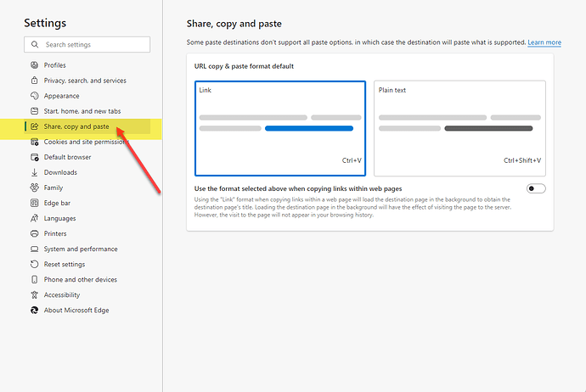Click the System and performance icon
586x392 pixels.
click(34, 249)
